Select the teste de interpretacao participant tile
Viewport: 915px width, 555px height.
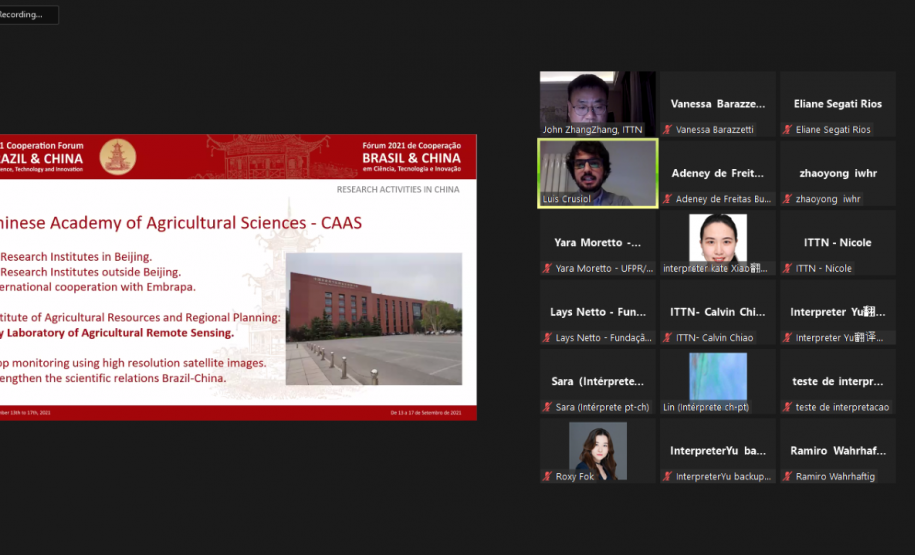pos(837,381)
